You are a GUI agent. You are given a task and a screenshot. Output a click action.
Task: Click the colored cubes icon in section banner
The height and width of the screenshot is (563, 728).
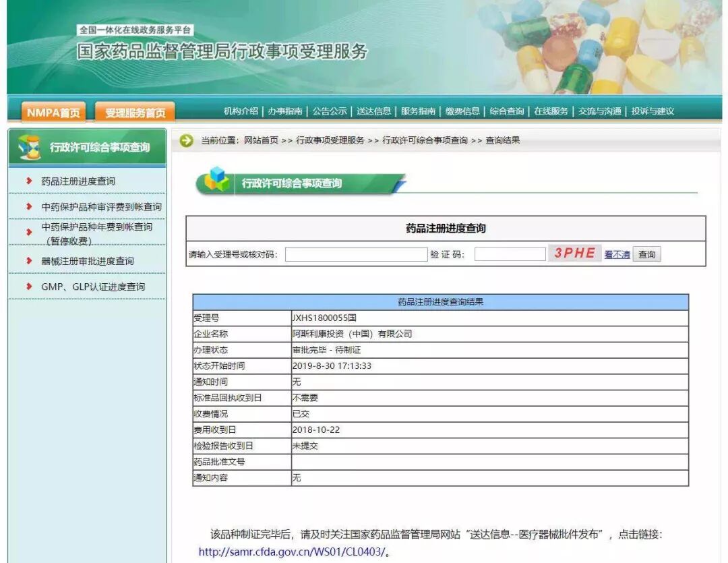(216, 179)
